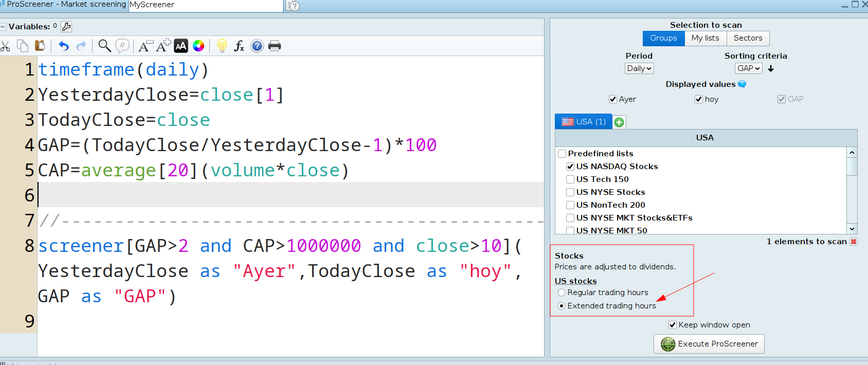Image resolution: width=868 pixels, height=365 pixels.
Task: Toggle Keep window open checkbox
Action: tap(672, 325)
